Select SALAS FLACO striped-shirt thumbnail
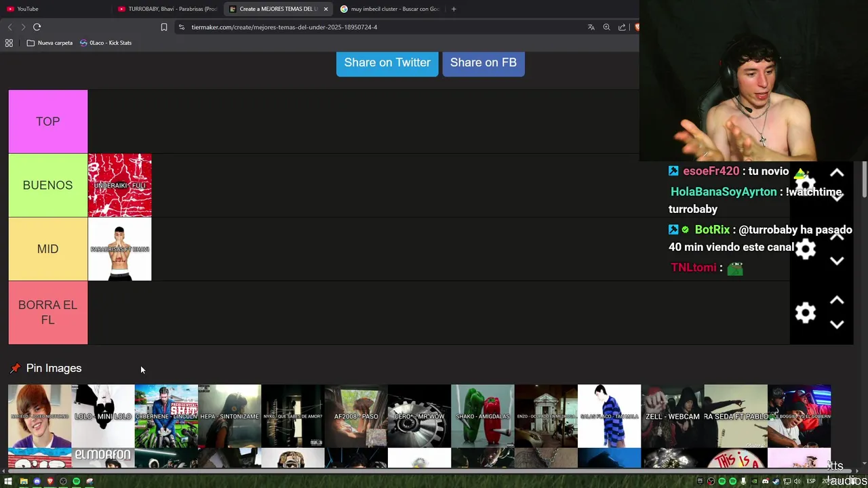This screenshot has width=868, height=488. click(x=609, y=416)
